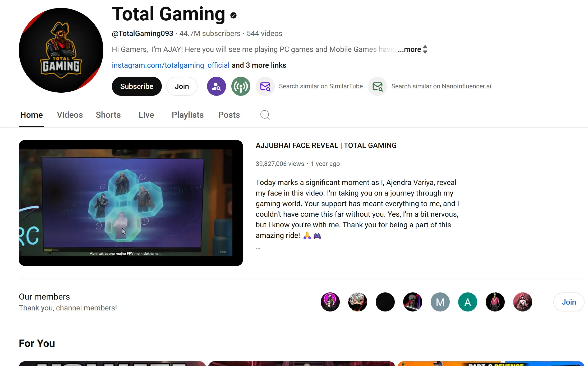Click Join button in Our members row

[569, 302]
